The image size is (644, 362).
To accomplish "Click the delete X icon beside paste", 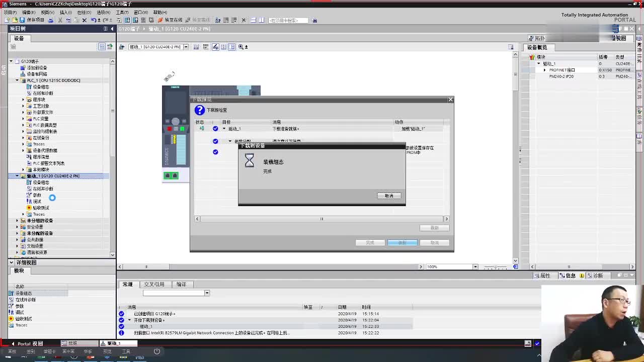I will (85, 20).
